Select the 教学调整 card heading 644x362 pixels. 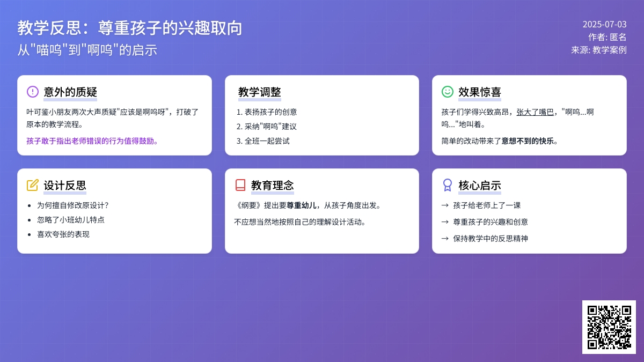click(260, 92)
